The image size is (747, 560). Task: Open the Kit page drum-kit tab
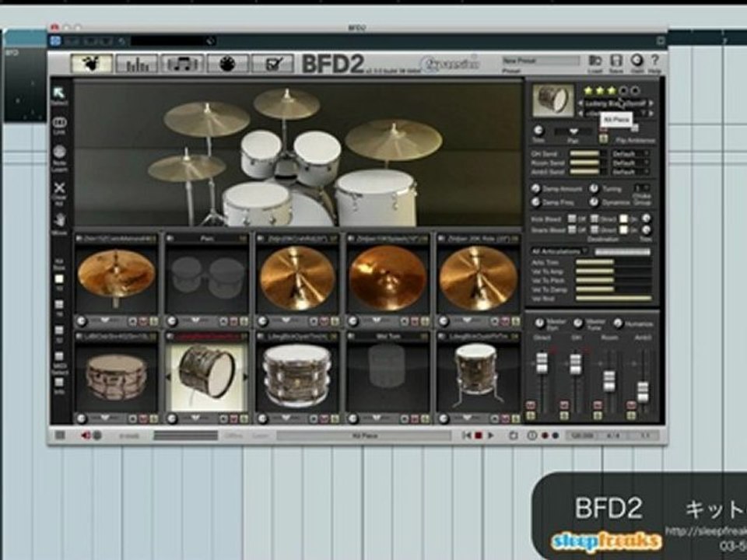92,63
